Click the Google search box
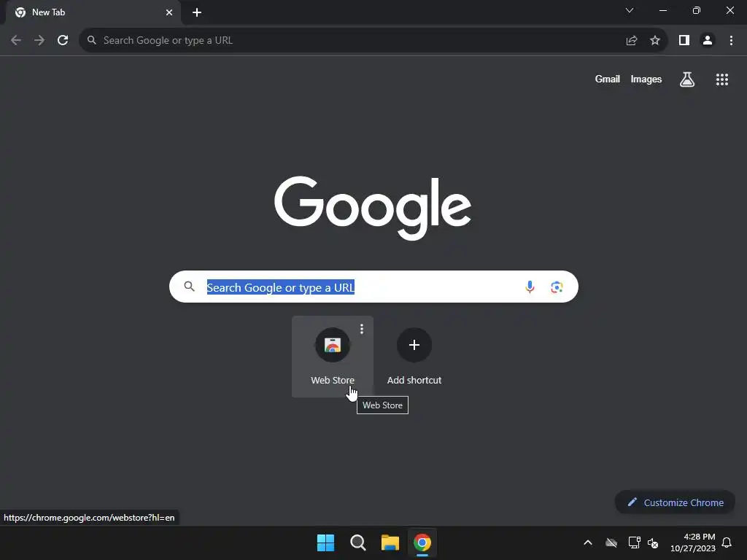747x560 pixels. pyautogui.click(x=373, y=287)
